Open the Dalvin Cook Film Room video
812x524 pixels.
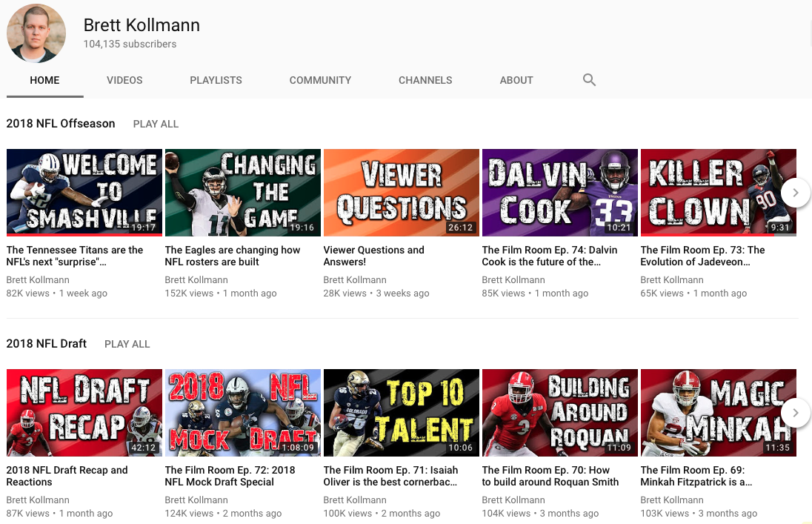[559, 192]
